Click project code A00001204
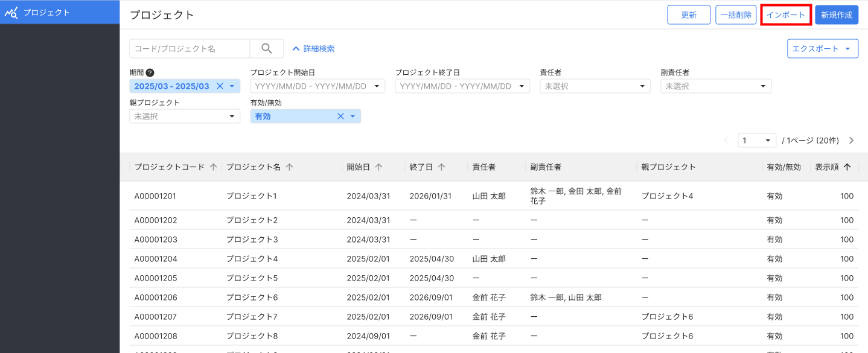This screenshot has width=868, height=353. (x=156, y=259)
